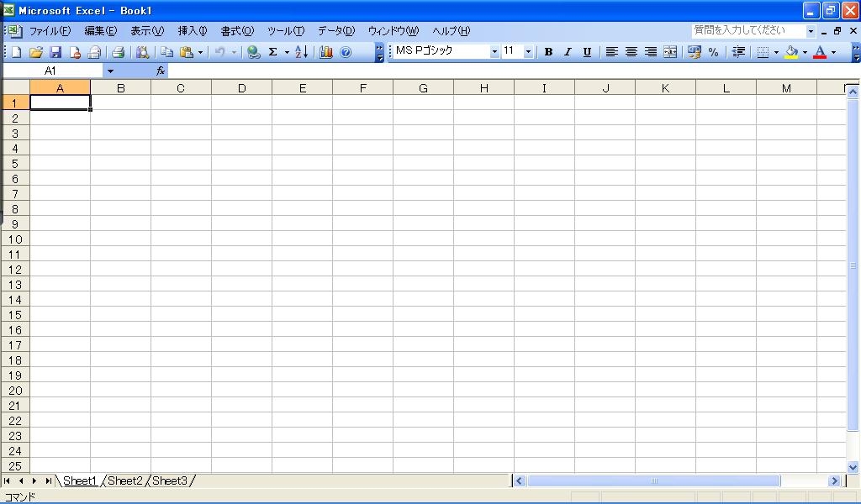Open the 挿入(I) menu

coord(193,31)
